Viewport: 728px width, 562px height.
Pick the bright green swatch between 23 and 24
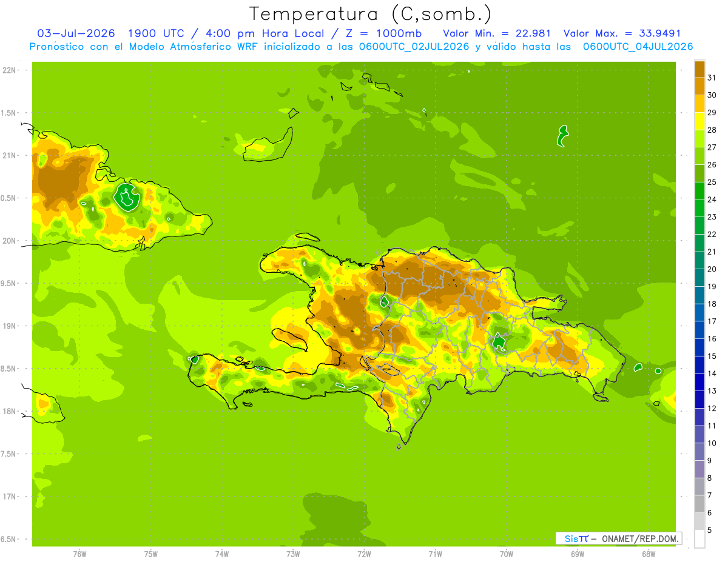coord(699,208)
